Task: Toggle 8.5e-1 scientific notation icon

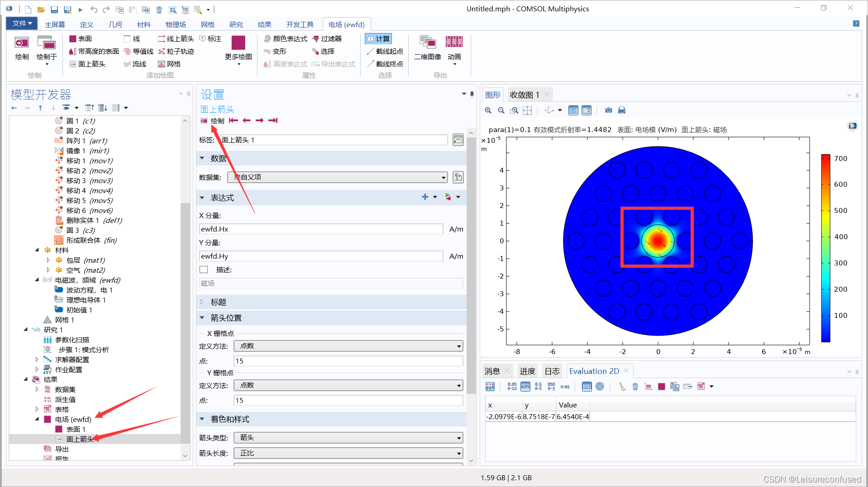Action: (x=538, y=387)
